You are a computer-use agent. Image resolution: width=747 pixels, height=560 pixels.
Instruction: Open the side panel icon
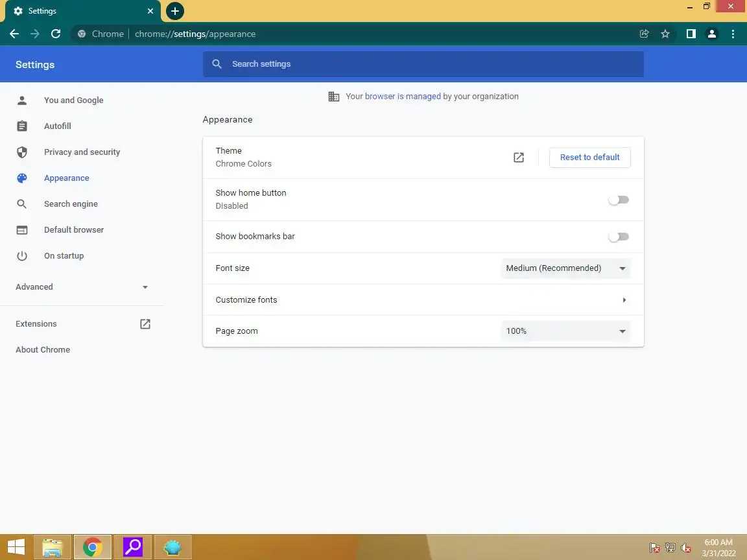point(691,34)
